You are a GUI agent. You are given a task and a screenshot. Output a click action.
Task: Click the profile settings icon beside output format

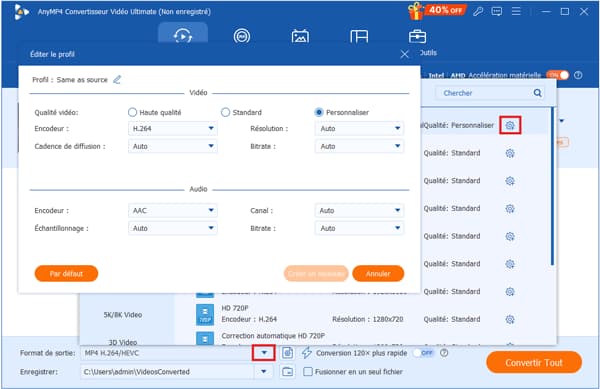[x=288, y=353]
